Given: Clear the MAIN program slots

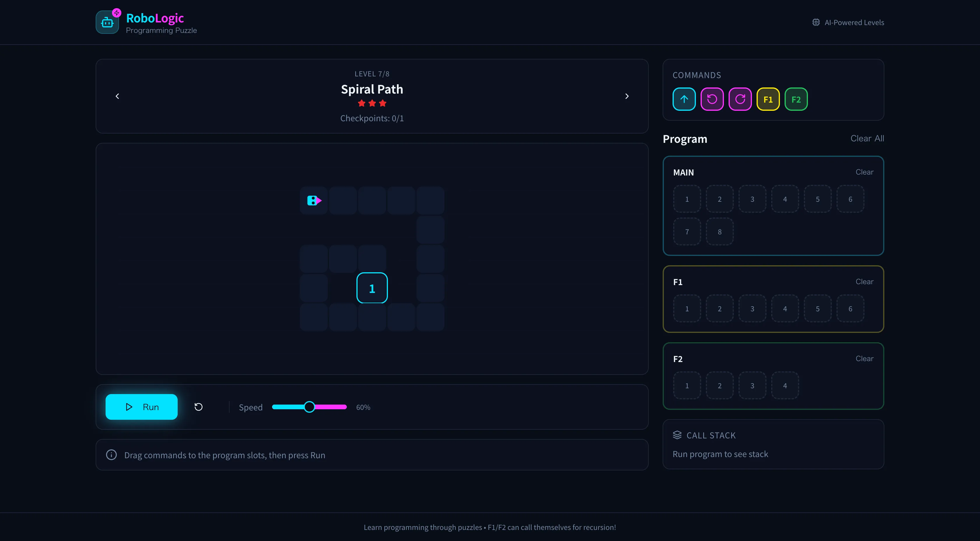Looking at the screenshot, I should click(x=864, y=172).
